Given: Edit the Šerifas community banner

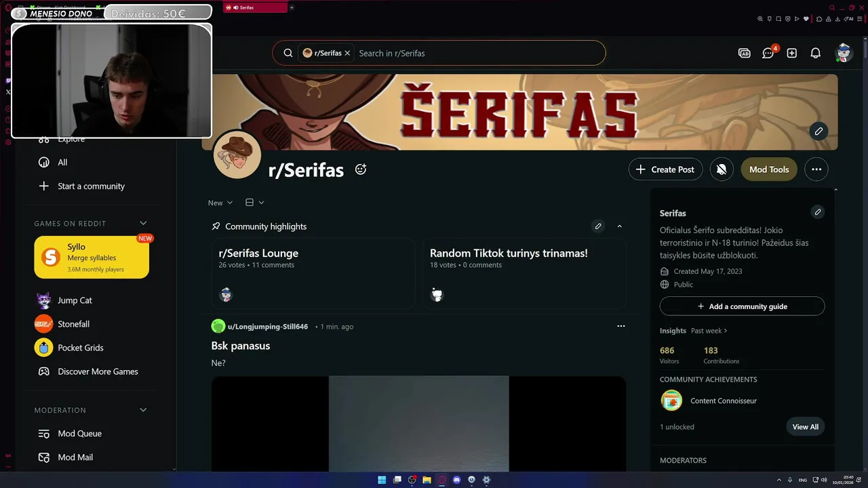Looking at the screenshot, I should pos(818,131).
